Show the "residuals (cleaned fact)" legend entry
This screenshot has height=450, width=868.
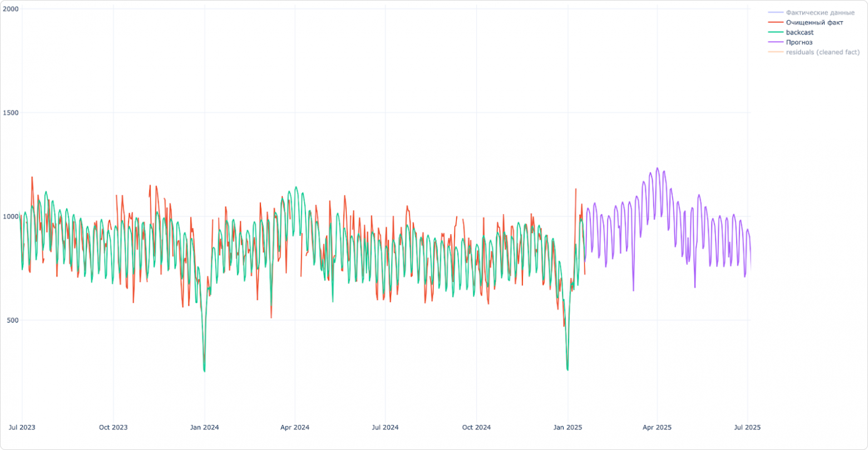pos(822,52)
